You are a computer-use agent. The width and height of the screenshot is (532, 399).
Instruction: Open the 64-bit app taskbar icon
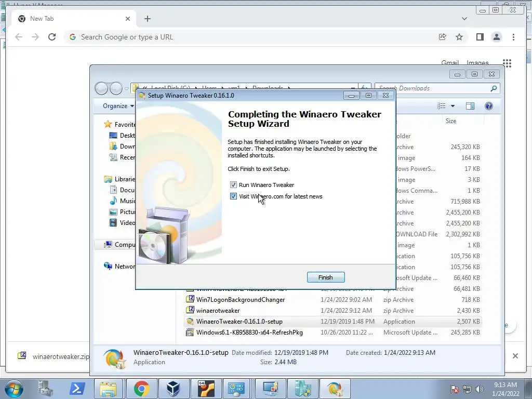tap(206, 389)
